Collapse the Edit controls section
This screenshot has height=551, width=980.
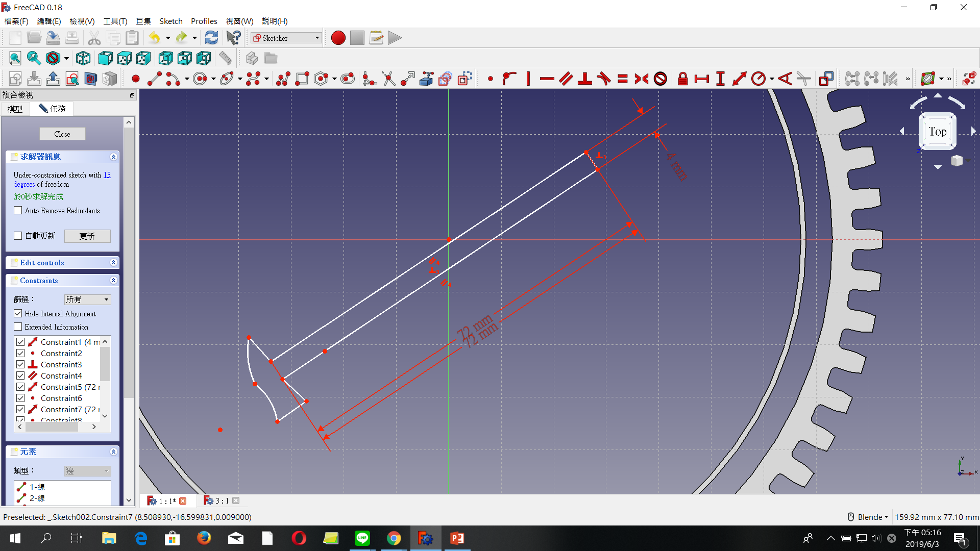113,262
